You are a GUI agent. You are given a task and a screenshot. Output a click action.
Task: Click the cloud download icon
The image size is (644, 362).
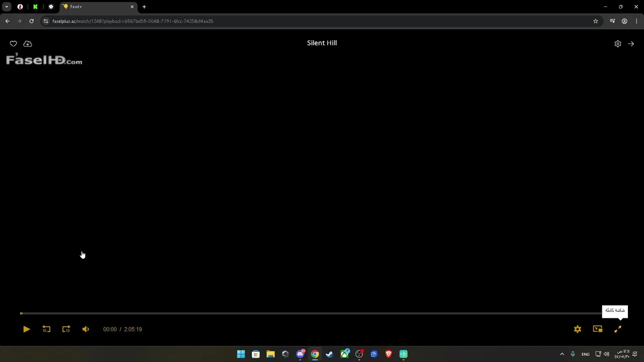click(28, 44)
